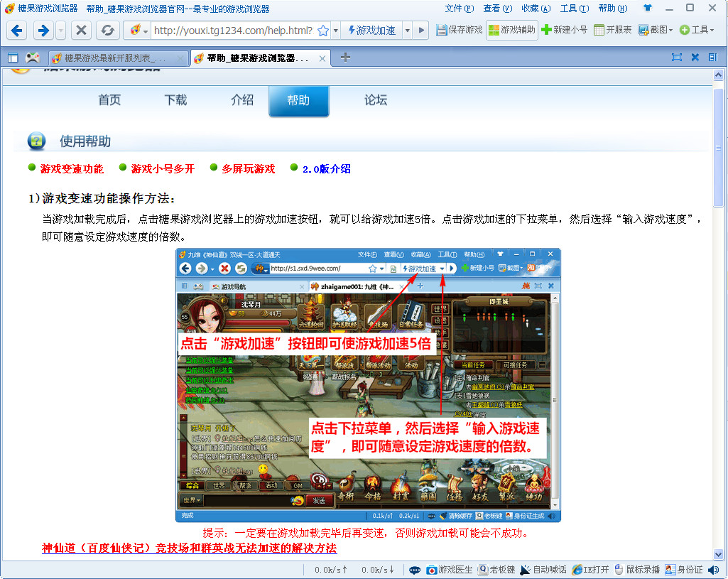Click 自动喊话 in status bar
728x579 pixels.
click(543, 570)
